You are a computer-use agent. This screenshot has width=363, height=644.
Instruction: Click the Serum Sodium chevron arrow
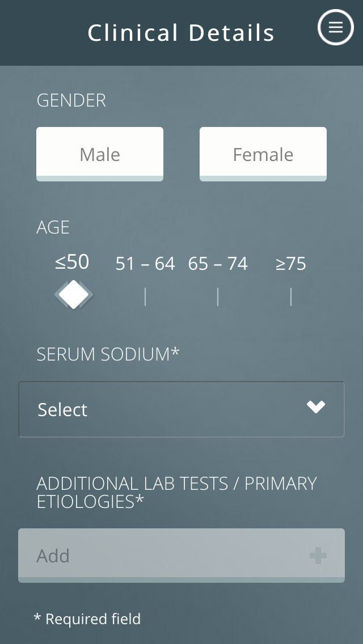pyautogui.click(x=316, y=406)
